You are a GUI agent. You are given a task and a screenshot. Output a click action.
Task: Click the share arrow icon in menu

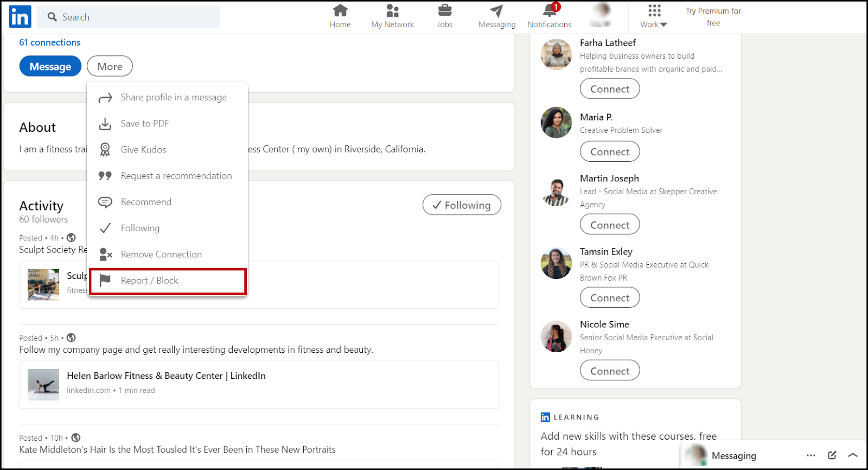[105, 98]
